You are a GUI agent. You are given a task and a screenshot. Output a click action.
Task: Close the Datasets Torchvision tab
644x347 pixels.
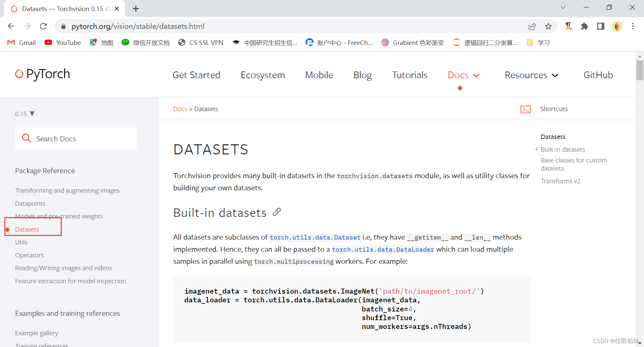click(117, 9)
